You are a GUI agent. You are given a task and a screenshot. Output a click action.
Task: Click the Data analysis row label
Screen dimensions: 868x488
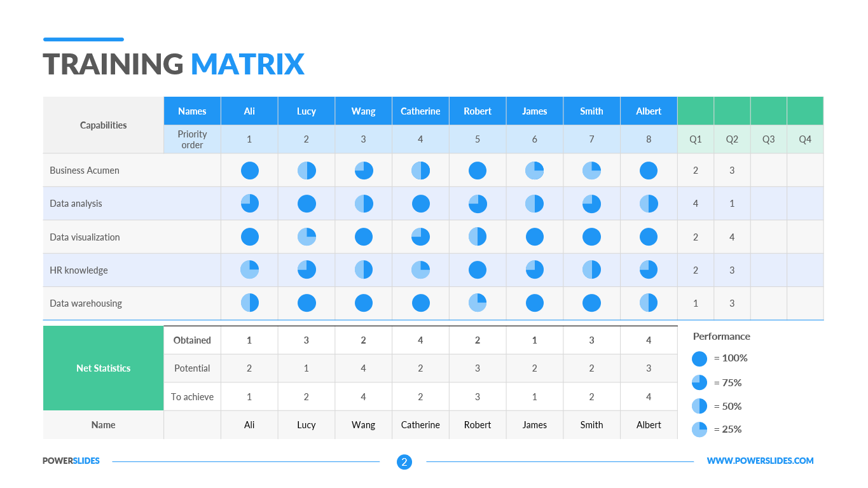(76, 204)
